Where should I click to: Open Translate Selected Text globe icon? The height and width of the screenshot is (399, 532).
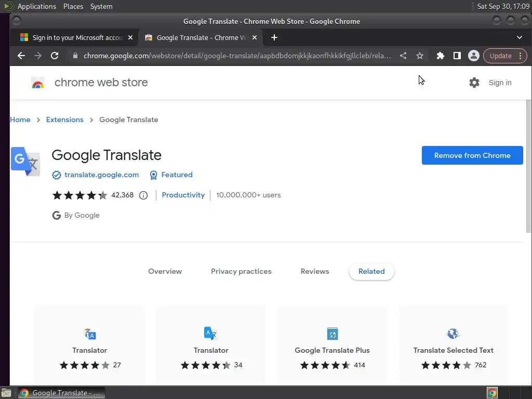pyautogui.click(x=453, y=334)
